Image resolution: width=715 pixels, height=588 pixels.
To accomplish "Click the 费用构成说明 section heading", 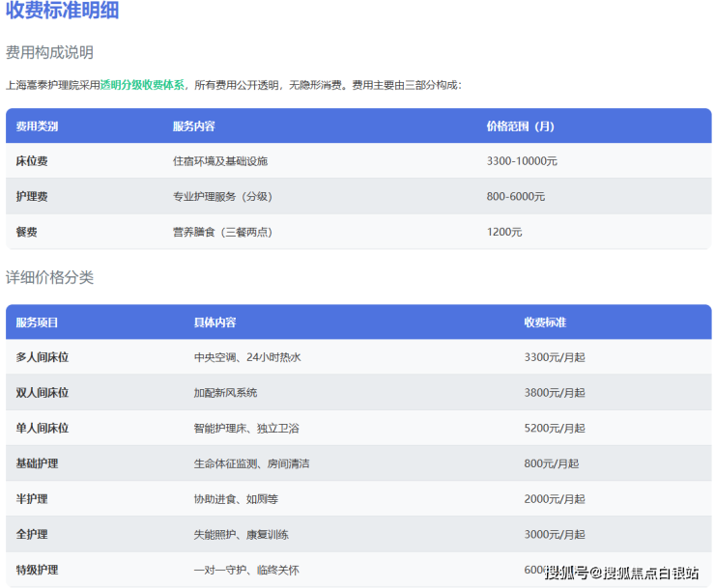I will pos(49,52).
